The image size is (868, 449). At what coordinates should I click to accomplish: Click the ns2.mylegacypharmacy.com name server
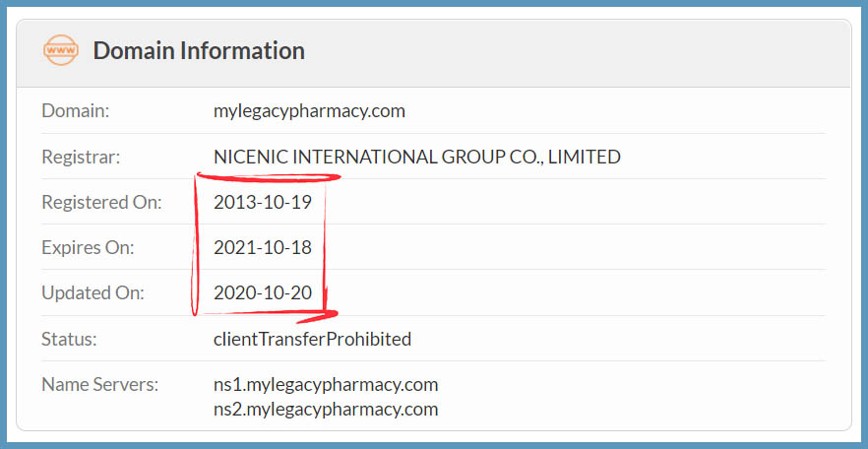point(326,409)
